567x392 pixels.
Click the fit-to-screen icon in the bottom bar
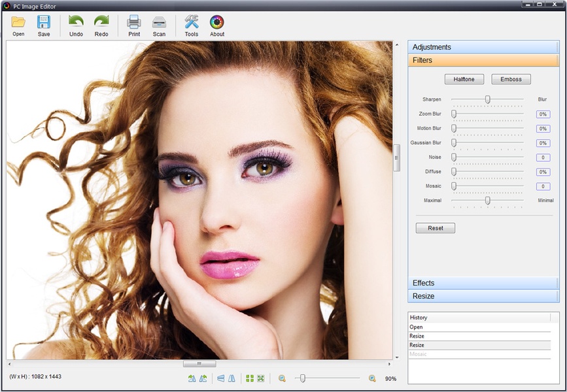[260, 378]
